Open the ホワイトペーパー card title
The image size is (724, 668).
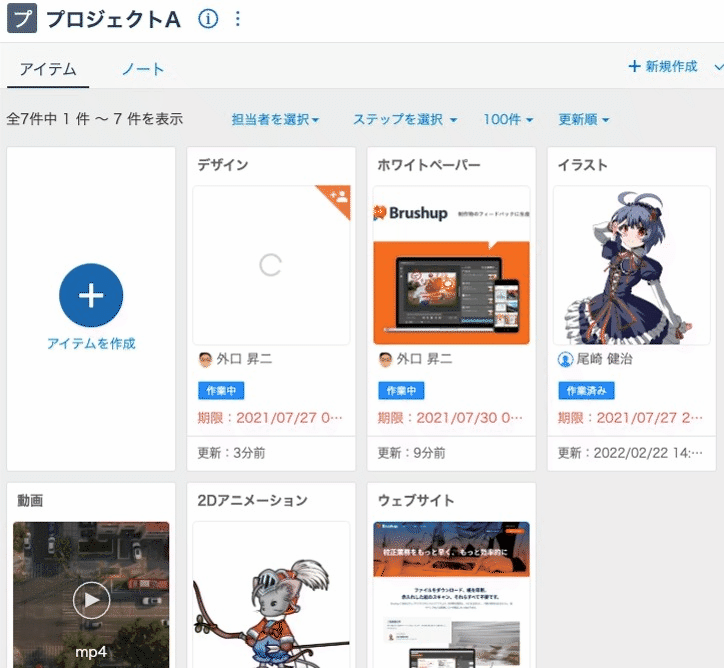pyautogui.click(x=429, y=165)
